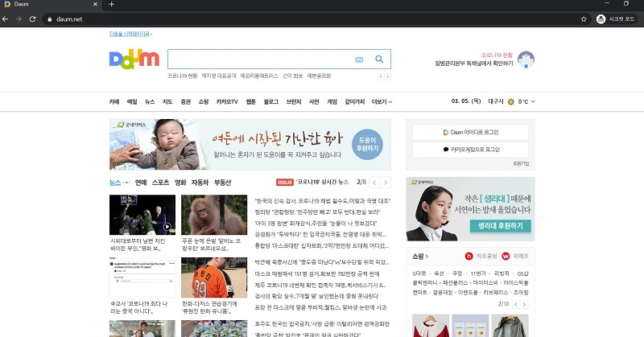Select the 영화 news tab
644x337 pixels.
(180, 183)
